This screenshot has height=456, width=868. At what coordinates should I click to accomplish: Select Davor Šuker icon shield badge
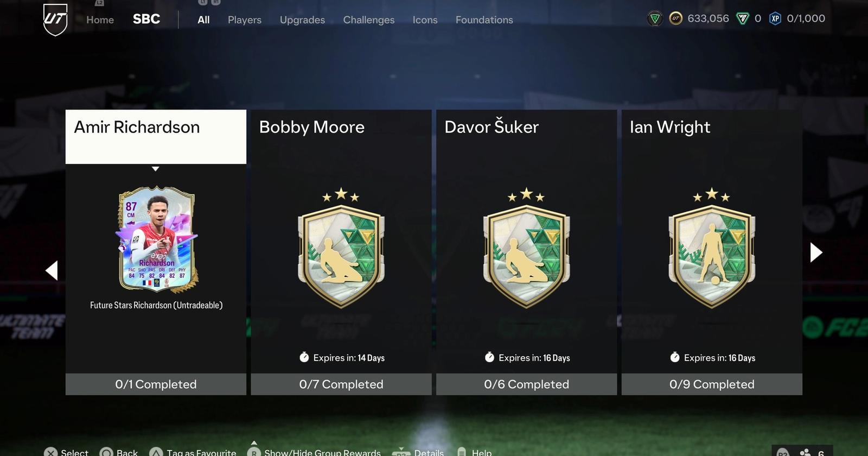click(526, 248)
